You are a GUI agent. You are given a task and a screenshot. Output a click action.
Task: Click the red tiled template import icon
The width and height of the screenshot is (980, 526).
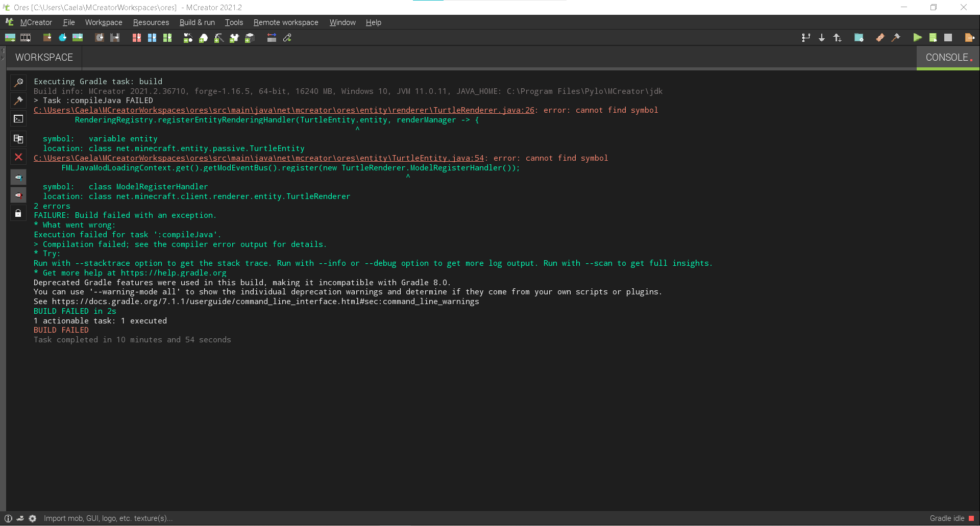pos(137,38)
